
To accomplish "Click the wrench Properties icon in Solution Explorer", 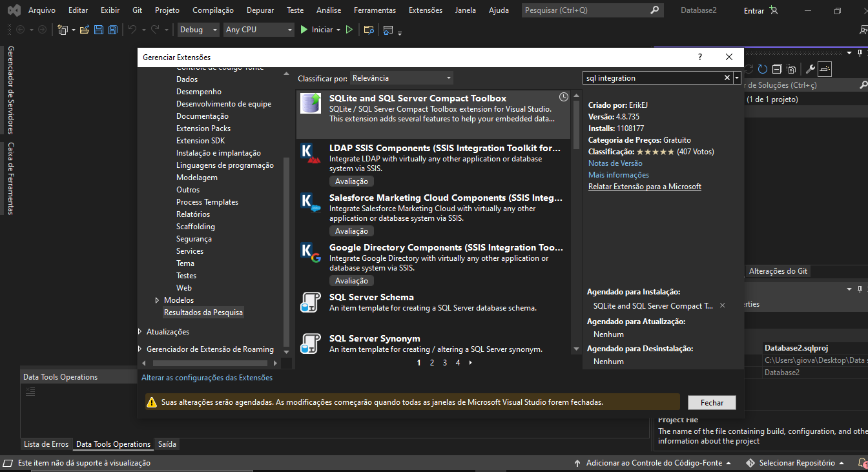I will [x=810, y=69].
